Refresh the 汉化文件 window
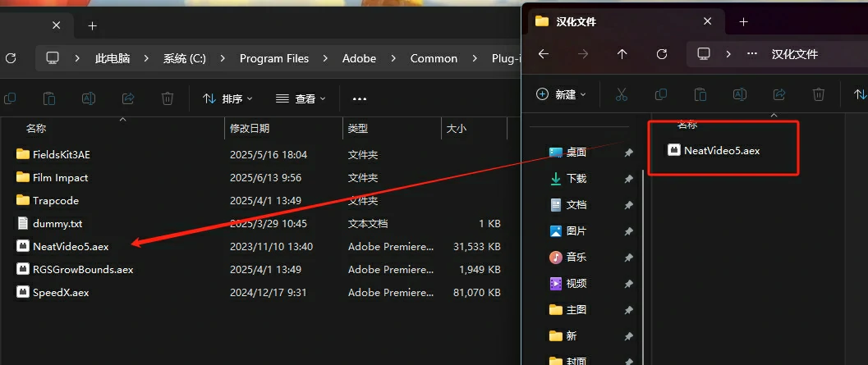This screenshot has height=365, width=868. (x=662, y=53)
